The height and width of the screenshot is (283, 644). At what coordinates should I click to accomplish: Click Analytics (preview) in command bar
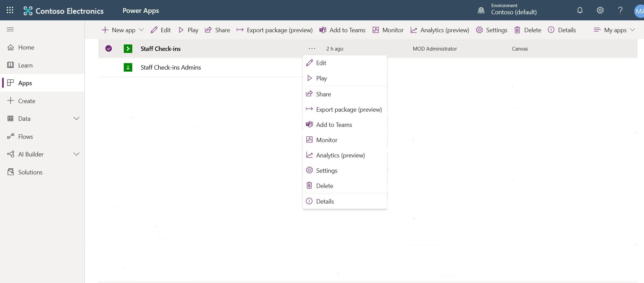(x=440, y=30)
